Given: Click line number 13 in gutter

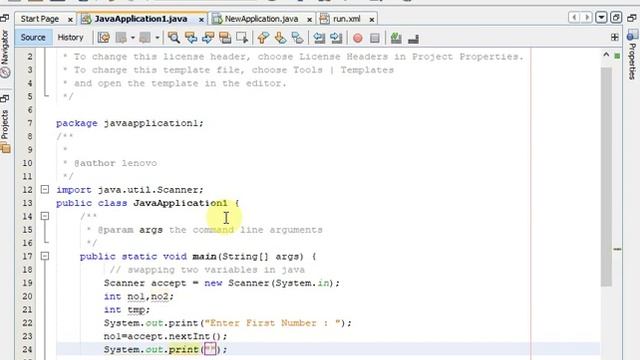Looking at the screenshot, I should pyautogui.click(x=27, y=203).
